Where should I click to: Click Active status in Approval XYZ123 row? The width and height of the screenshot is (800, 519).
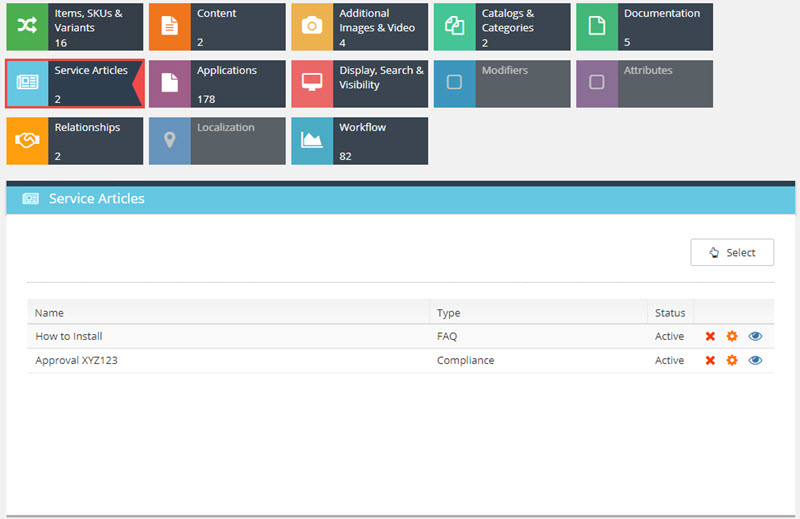(x=669, y=360)
